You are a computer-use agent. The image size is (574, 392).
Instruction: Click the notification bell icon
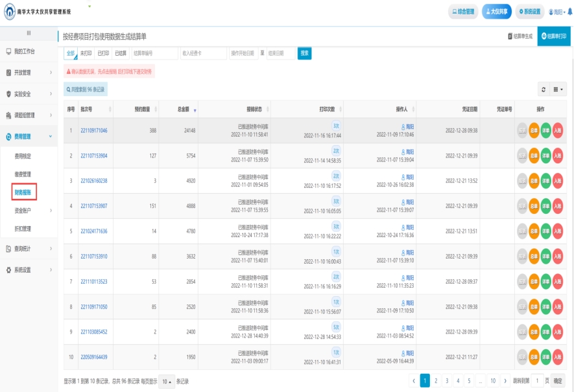[x=569, y=12]
